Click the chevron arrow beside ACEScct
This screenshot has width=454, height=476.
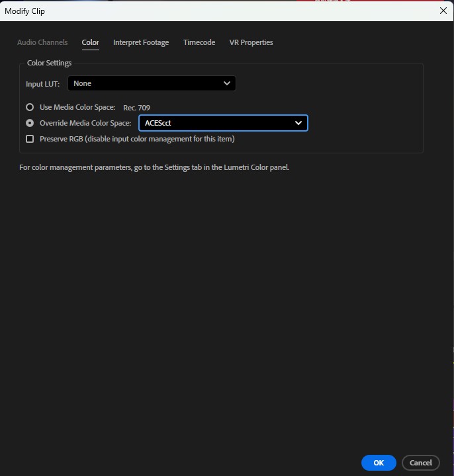pyautogui.click(x=298, y=123)
